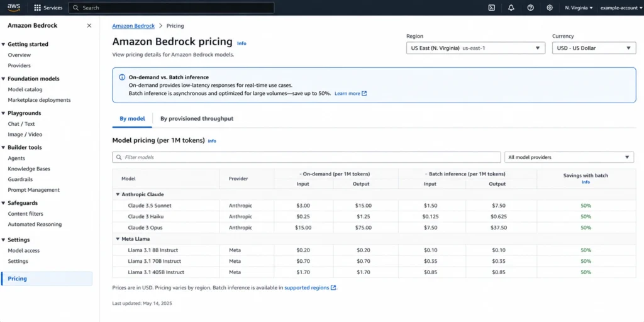The height and width of the screenshot is (322, 644).
Task: Click the Llama 3.1 8B Instruct row name
Action: tap(153, 250)
